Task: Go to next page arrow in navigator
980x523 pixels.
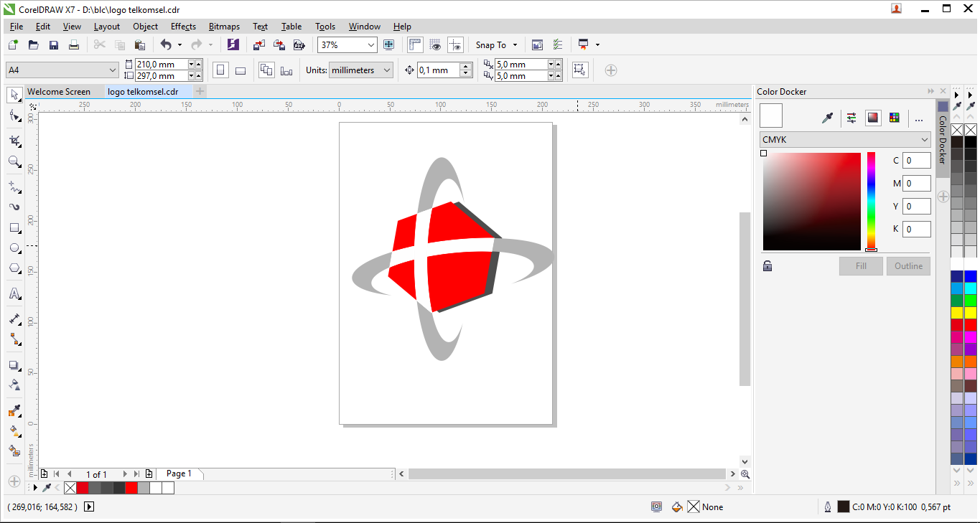Action: tap(124, 474)
